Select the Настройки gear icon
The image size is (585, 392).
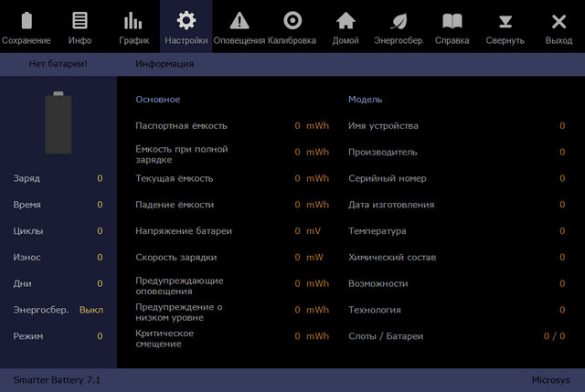(x=186, y=21)
